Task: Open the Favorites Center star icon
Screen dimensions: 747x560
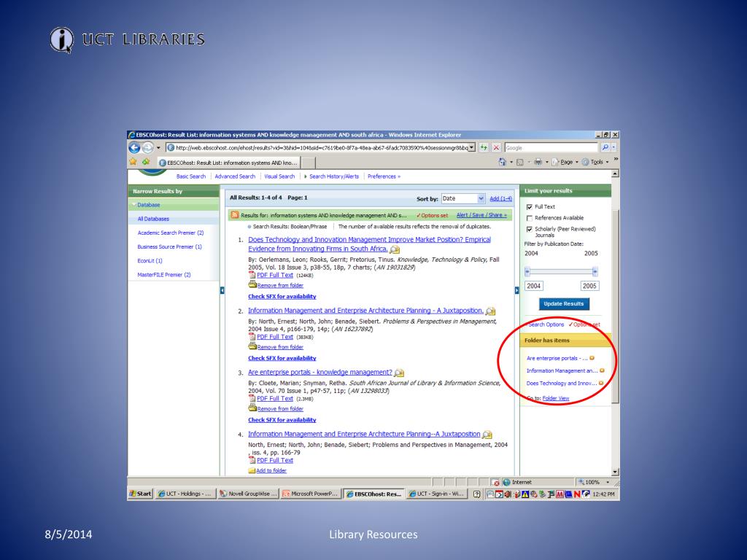Action: pyautogui.click(x=133, y=162)
